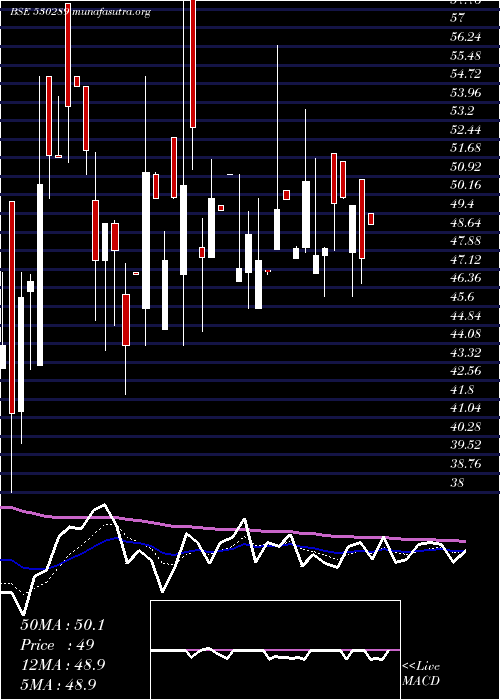Click the 12MA : 48.9 label
Screen dimensions: 500x700
pyautogui.click(x=62, y=664)
